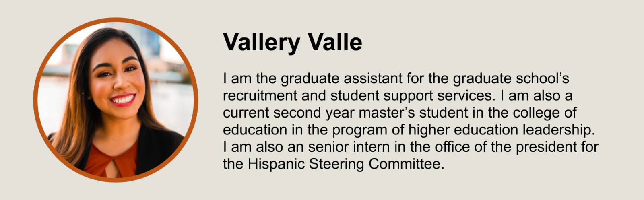Click the word "Valle" in the heading

(x=335, y=42)
